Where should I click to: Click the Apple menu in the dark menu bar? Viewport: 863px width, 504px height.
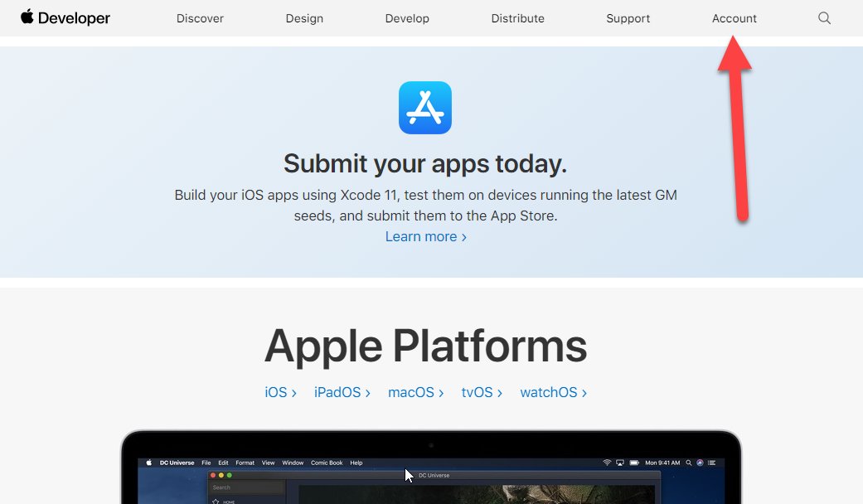148,463
